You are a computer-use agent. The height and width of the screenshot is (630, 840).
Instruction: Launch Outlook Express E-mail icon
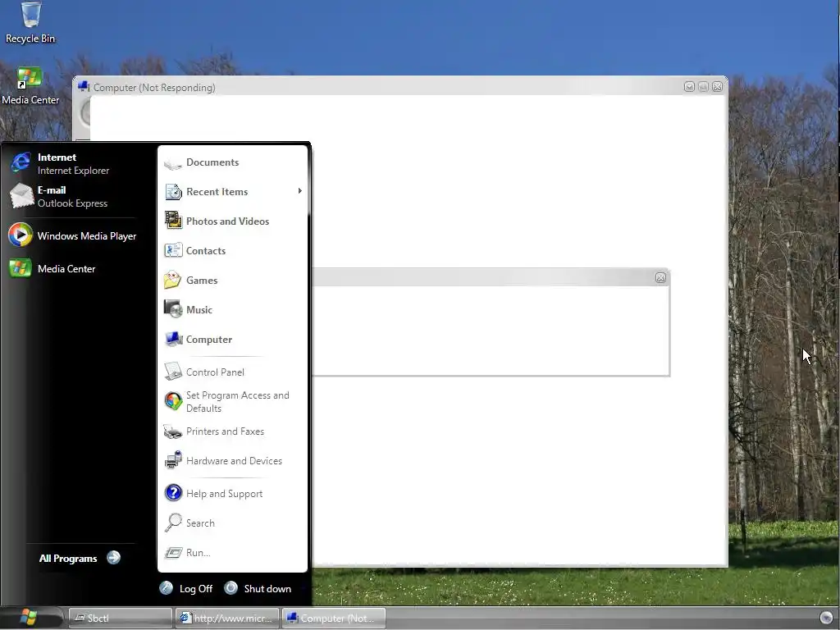[21, 195]
